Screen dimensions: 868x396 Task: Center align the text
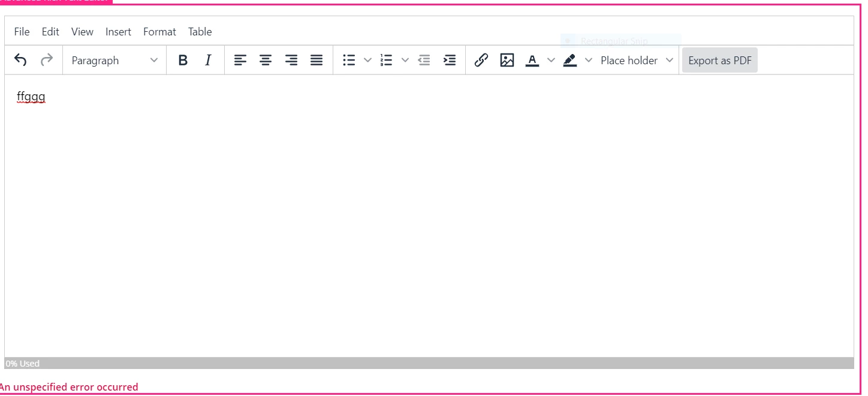266,60
